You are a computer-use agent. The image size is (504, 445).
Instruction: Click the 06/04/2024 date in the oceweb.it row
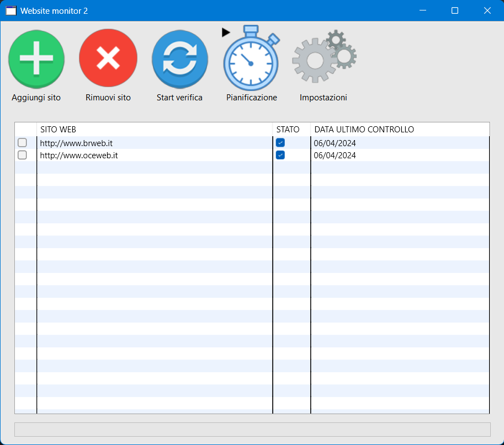335,156
